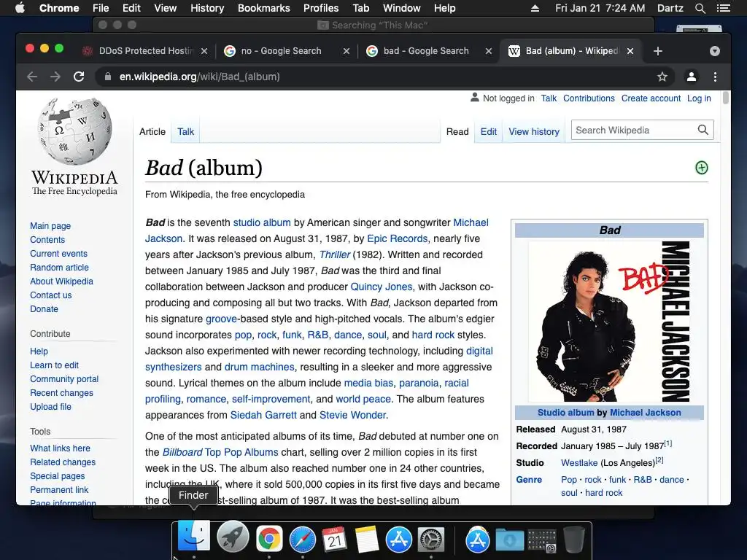This screenshot has height=560, width=747.
Task: Click the Apple menu logo
Action: tap(20, 8)
